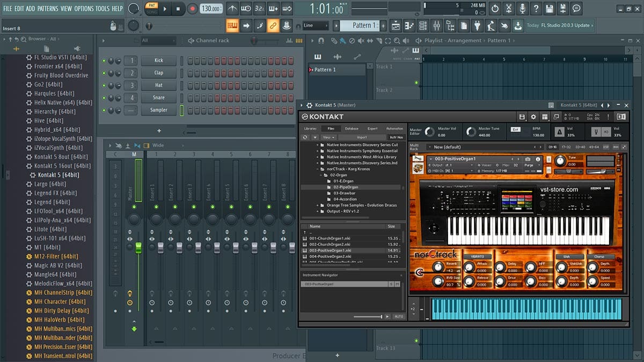Click the undo history icon in toolbar
The width and height of the screenshot is (644, 362).
point(495,9)
